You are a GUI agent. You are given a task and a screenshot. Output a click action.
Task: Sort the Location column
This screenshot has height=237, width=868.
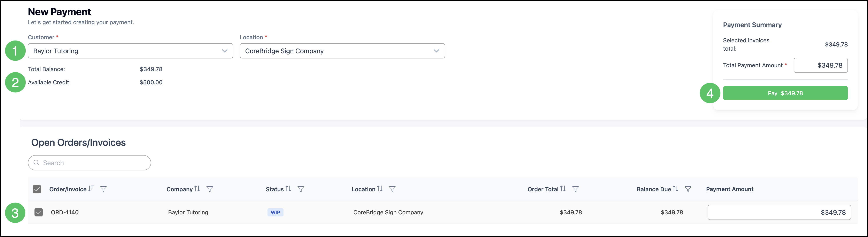[x=380, y=189]
